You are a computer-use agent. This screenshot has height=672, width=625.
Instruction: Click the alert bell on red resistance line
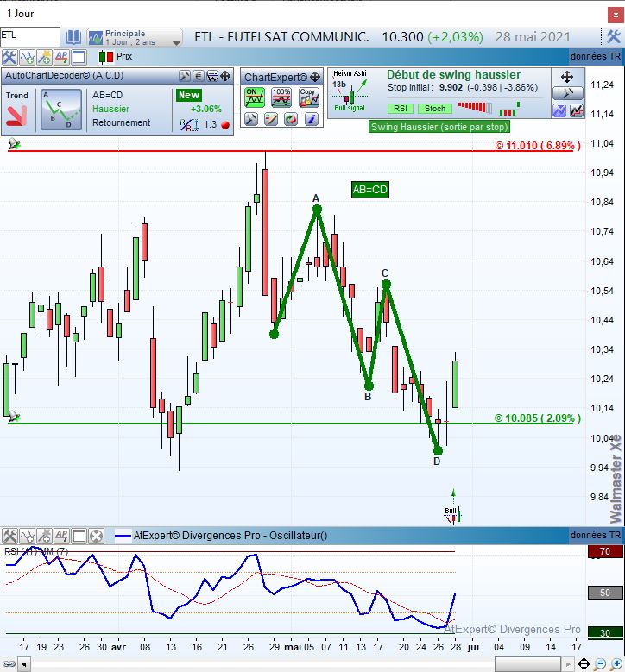(x=14, y=143)
